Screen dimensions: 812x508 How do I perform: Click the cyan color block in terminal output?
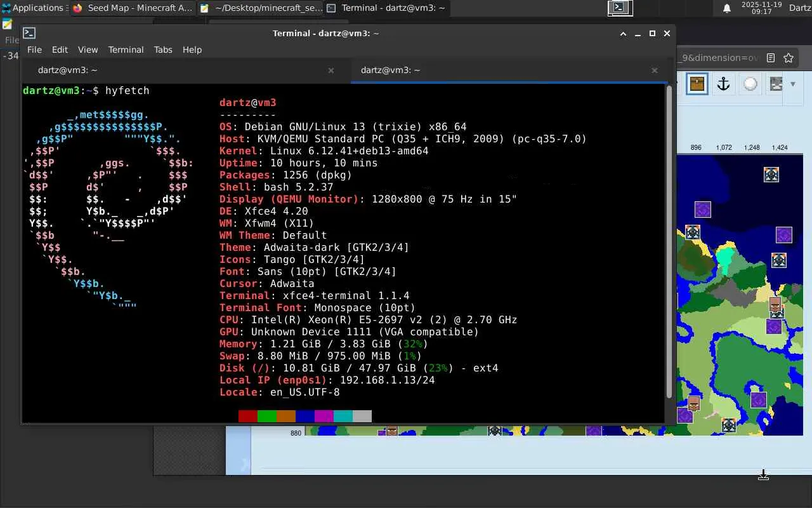pyautogui.click(x=343, y=416)
